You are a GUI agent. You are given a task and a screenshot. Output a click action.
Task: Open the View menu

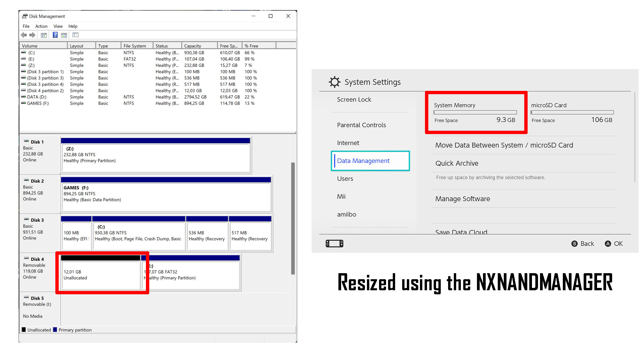coord(58,26)
